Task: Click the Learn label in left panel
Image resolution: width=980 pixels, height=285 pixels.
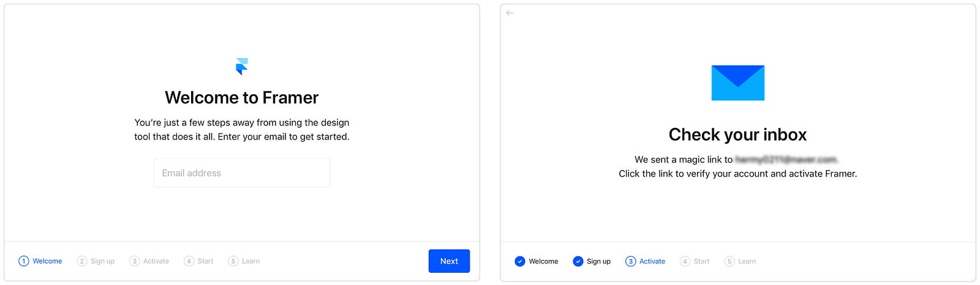Action: pyautogui.click(x=251, y=261)
